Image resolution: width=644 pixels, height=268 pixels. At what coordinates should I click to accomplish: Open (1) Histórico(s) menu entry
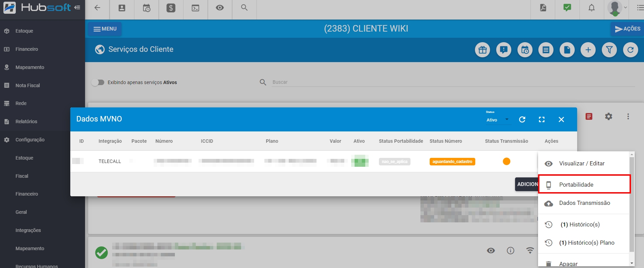(584, 224)
